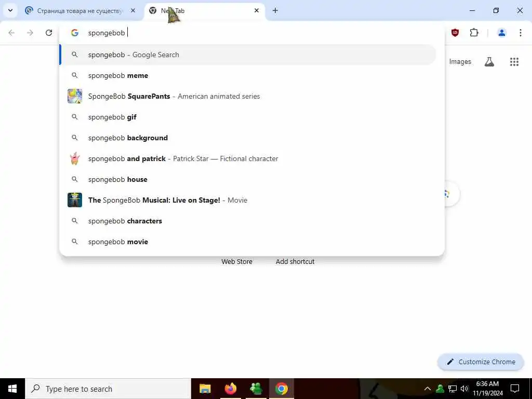The image size is (532, 399).
Task: Select suggestion spongebob characters
Action: 248,221
